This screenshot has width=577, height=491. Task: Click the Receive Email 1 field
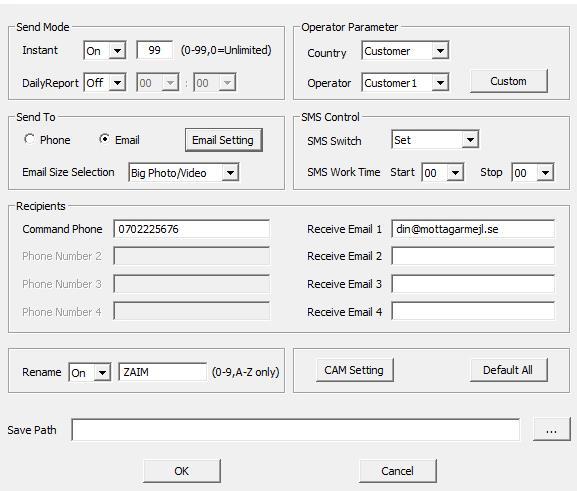point(473,229)
